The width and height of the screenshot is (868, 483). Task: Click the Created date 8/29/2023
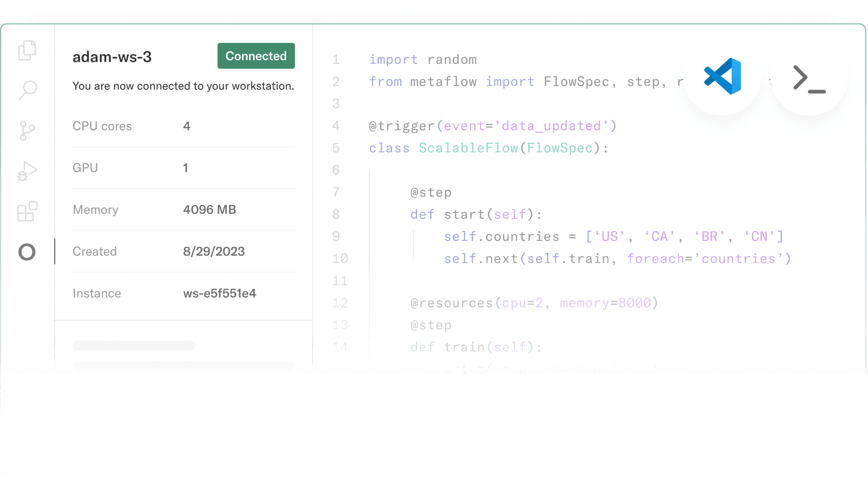click(214, 251)
